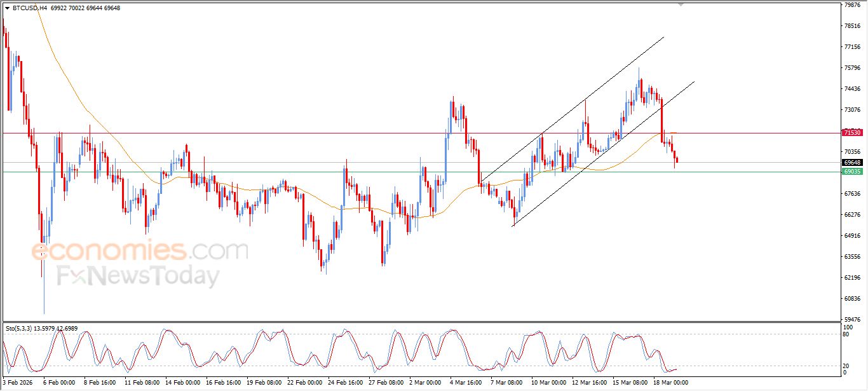
Task: Click the 62196 value on price axis
Action: 853,278
